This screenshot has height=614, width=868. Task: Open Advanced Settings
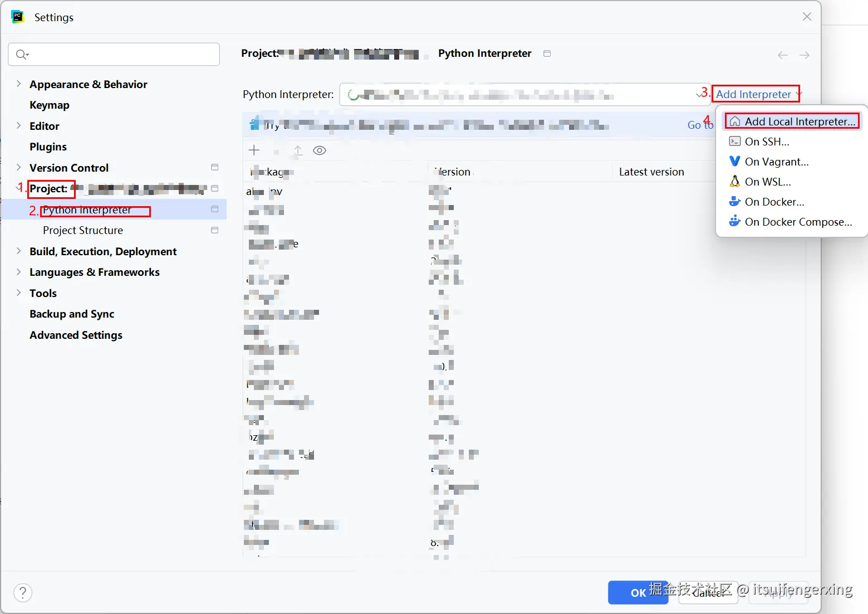(76, 335)
